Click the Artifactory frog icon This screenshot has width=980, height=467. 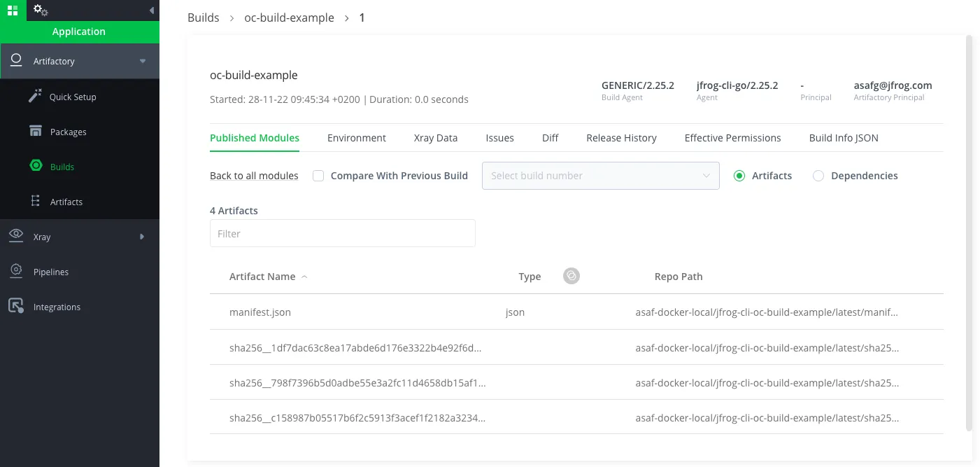click(16, 61)
